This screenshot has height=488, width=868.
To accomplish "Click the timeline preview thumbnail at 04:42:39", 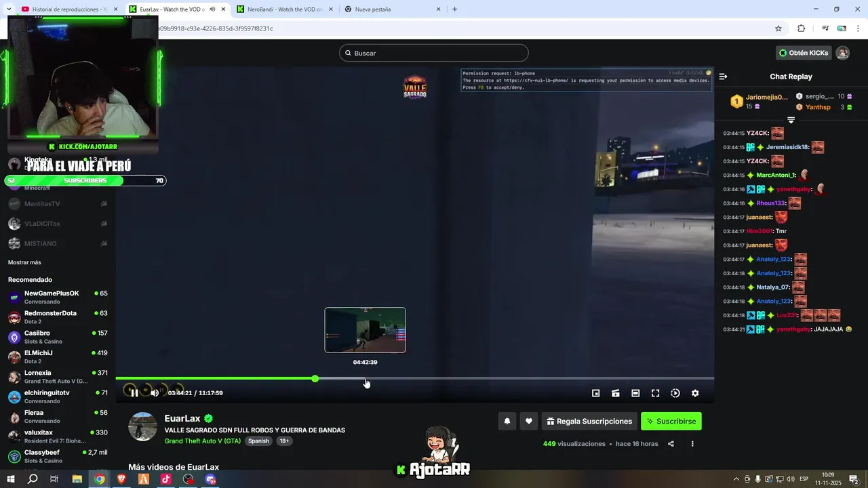I will pos(366,330).
